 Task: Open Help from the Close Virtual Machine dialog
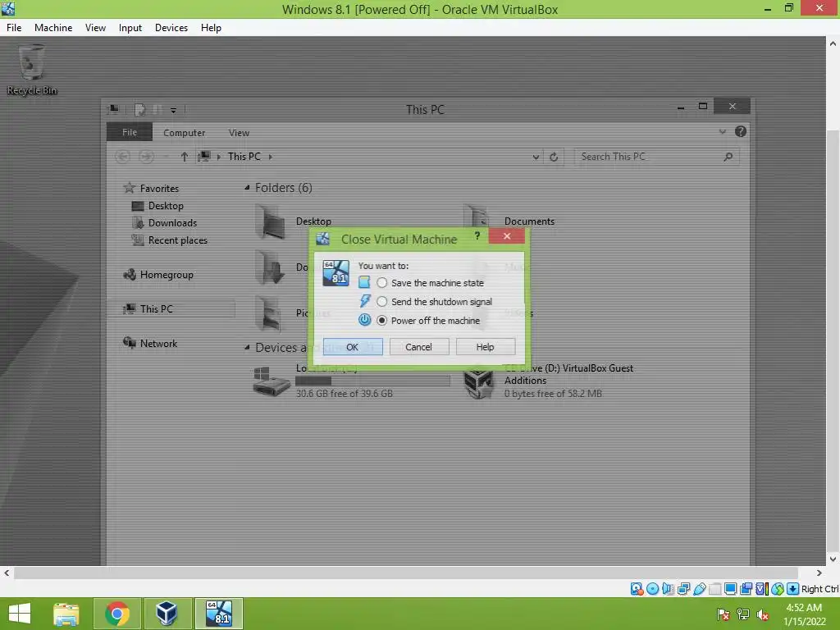(486, 347)
